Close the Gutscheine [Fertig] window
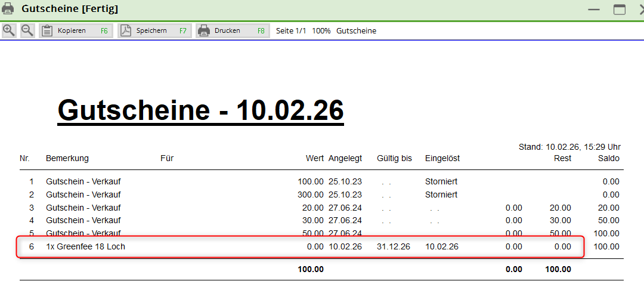Screen dimensions: 644x287 [640, 10]
